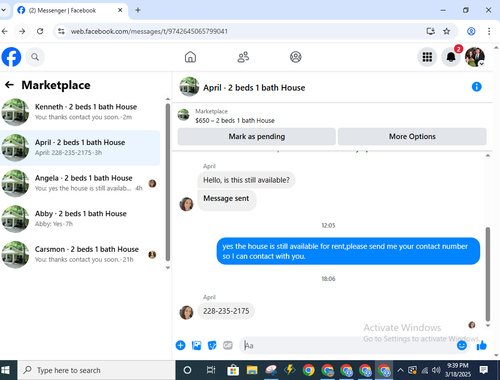Viewport: 500px width, 380px height.
Task: Click down arrow of conversation list scrollbar
Action: pos(168,267)
